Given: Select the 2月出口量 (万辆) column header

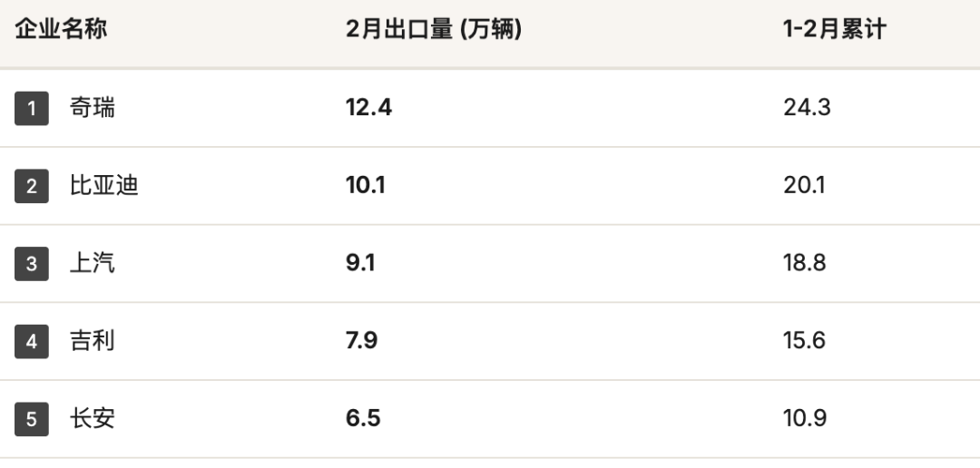Looking at the screenshot, I should 434,29.
